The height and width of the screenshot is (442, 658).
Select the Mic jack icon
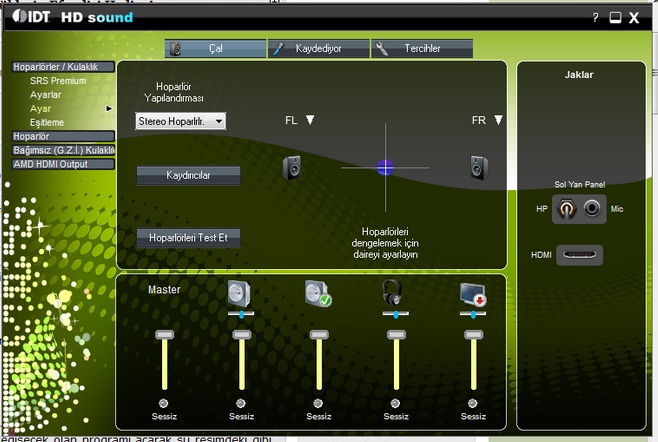click(x=593, y=209)
